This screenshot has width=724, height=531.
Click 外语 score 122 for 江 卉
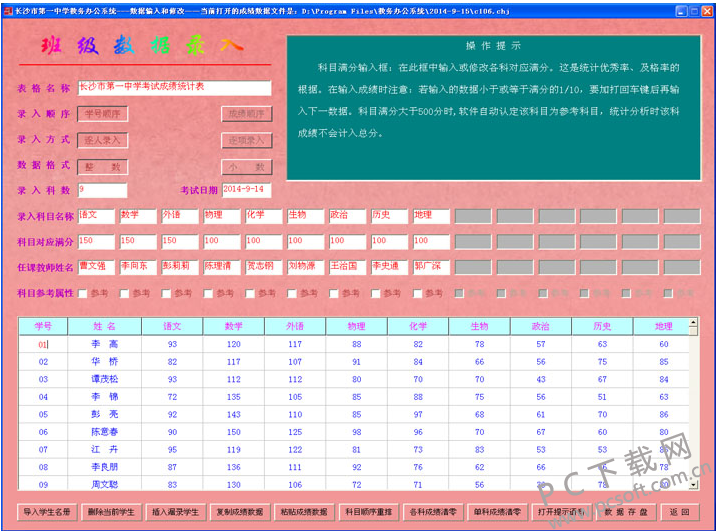(x=295, y=449)
